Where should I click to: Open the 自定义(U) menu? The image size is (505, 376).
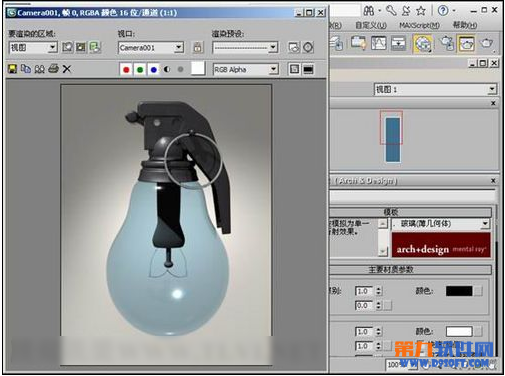tap(371, 25)
